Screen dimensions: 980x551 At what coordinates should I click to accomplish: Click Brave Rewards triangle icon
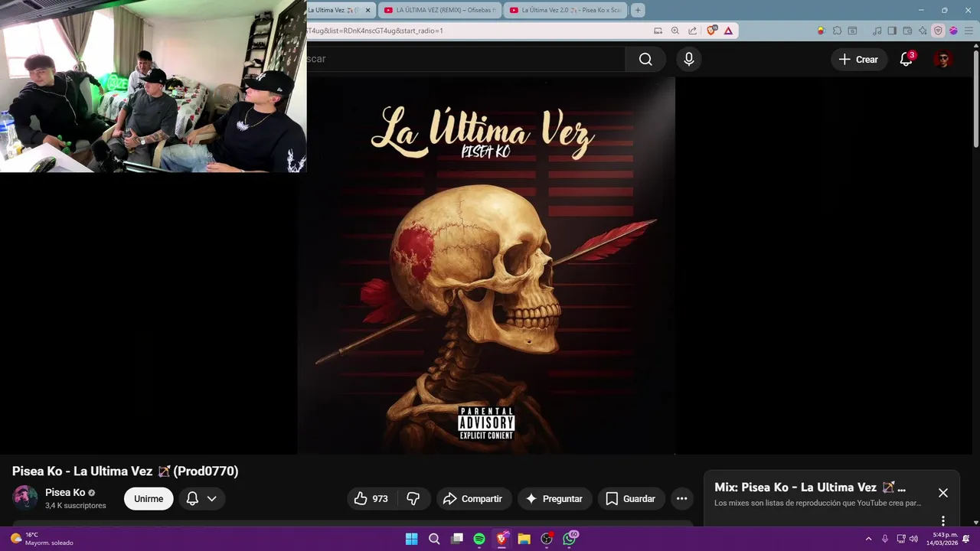click(728, 31)
